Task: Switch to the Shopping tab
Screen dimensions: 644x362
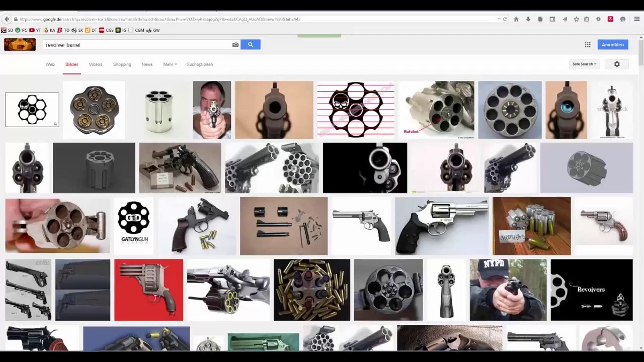Action: [x=122, y=64]
